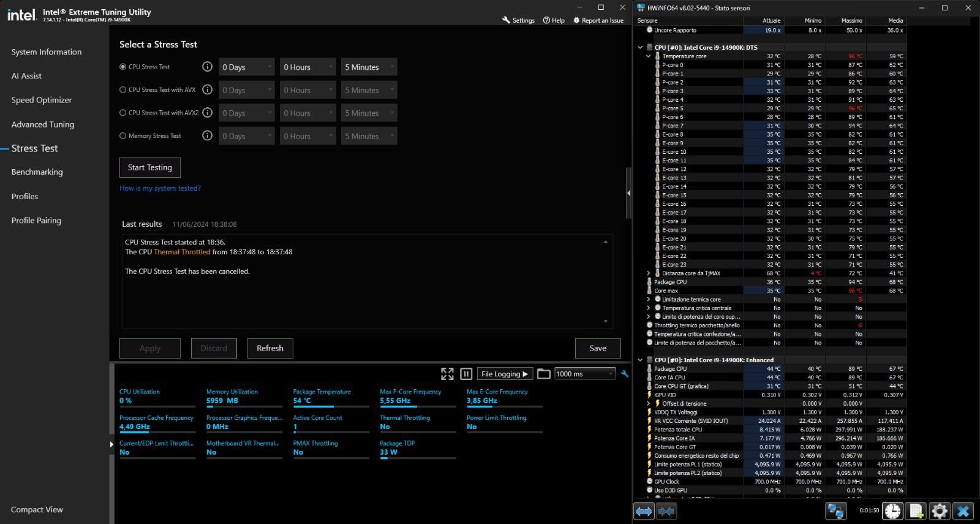The height and width of the screenshot is (524, 980).
Task: Expand the monitoring panel to full view
Action: point(447,374)
